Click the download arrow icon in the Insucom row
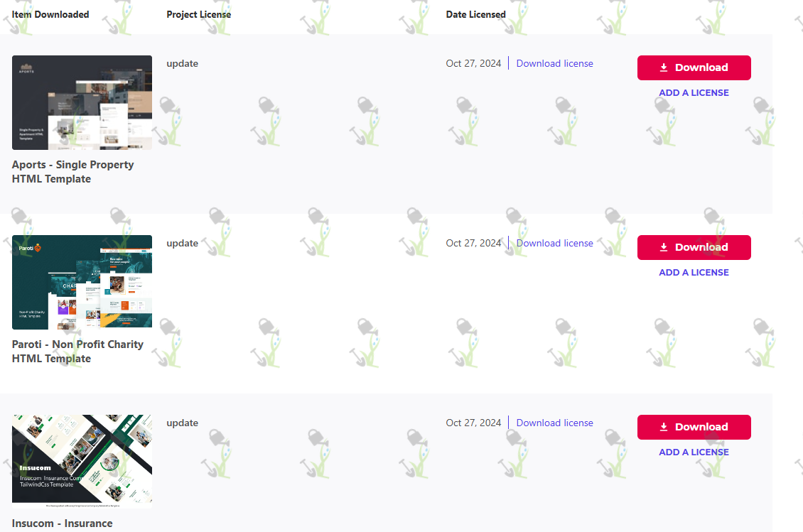The image size is (803, 532). tap(664, 427)
